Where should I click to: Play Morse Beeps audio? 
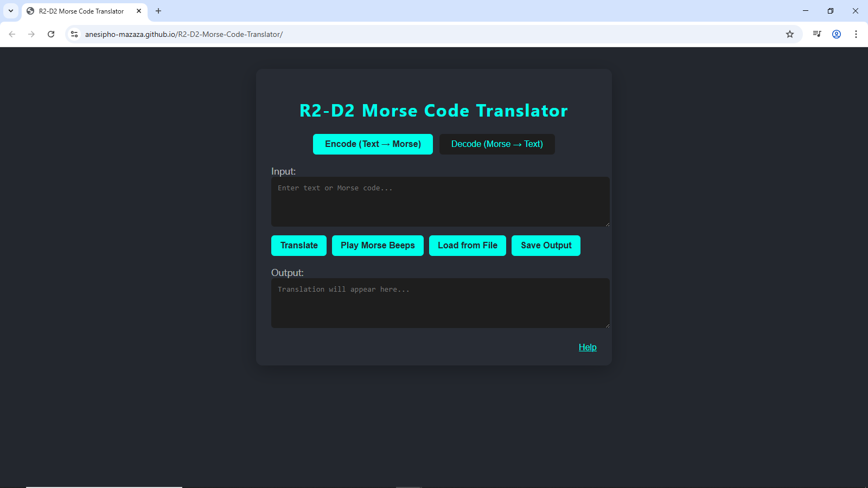tap(378, 246)
